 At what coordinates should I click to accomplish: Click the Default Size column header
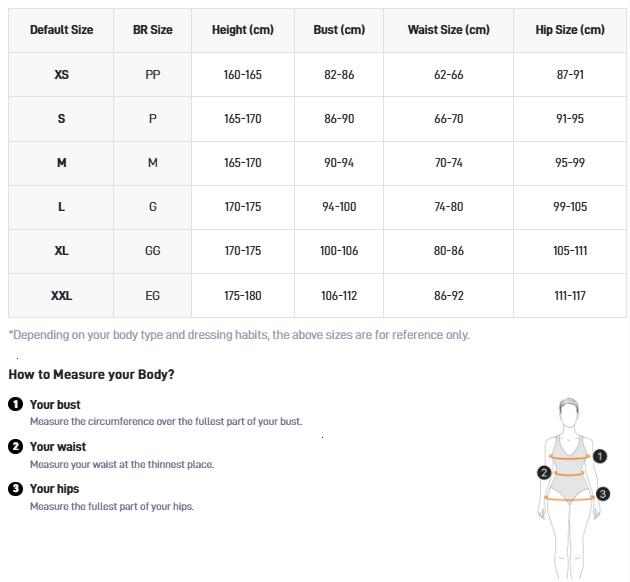coord(61,30)
